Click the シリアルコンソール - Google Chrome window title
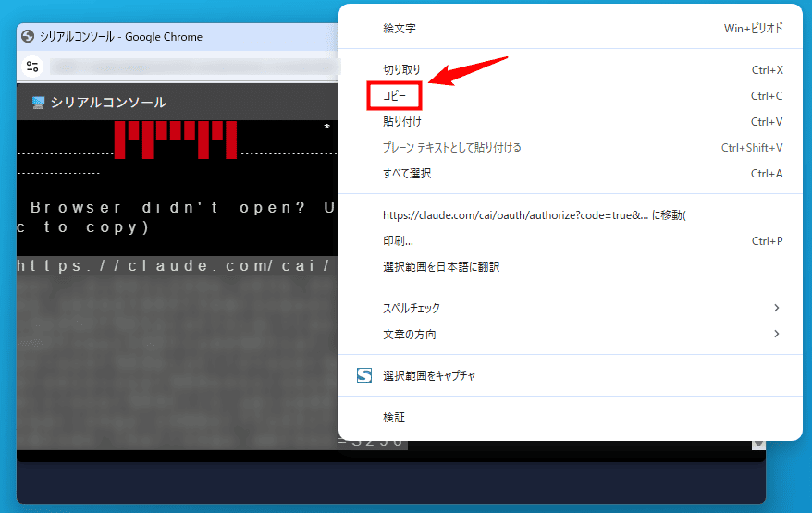Viewport: 812px width, 513px height. click(121, 37)
